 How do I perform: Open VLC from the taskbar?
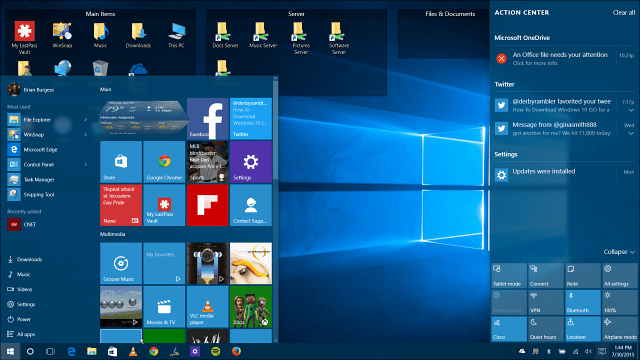pos(133,351)
